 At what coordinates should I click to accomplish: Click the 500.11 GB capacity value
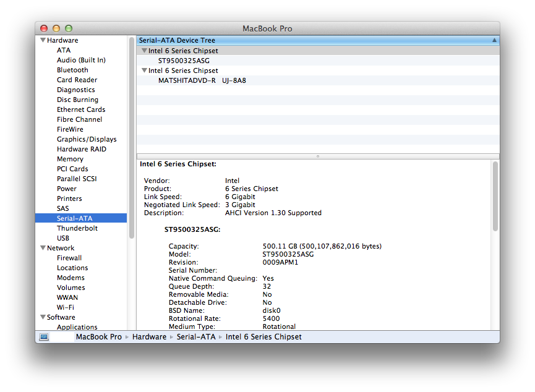322,246
